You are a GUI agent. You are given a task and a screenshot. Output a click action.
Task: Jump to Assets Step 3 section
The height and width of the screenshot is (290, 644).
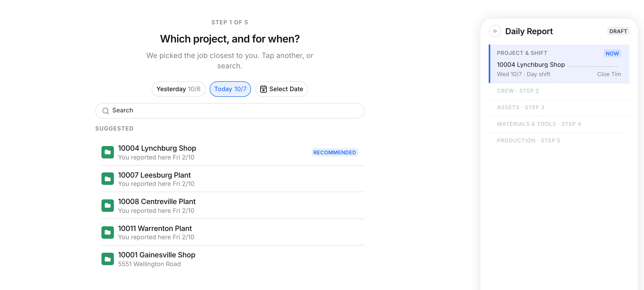click(559, 108)
